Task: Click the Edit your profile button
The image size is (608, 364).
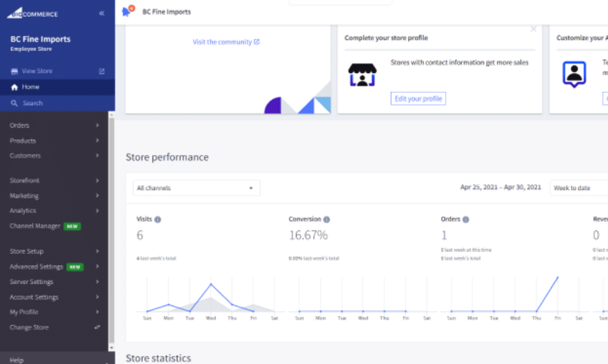Action: pyautogui.click(x=418, y=98)
